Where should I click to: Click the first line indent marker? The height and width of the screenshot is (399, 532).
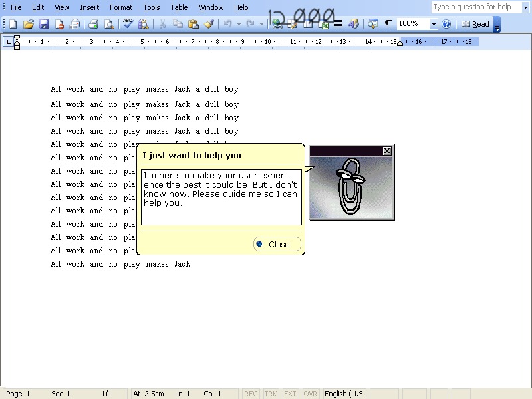17,37
